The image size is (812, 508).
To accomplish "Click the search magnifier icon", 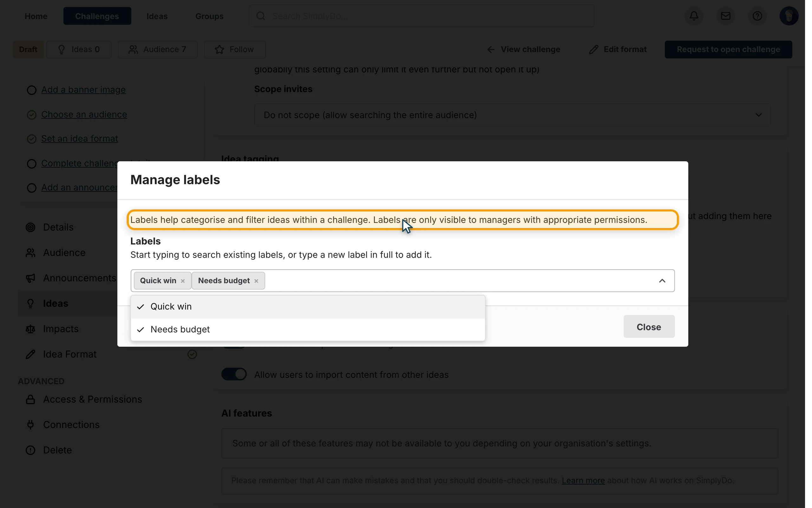I will 261,16.
